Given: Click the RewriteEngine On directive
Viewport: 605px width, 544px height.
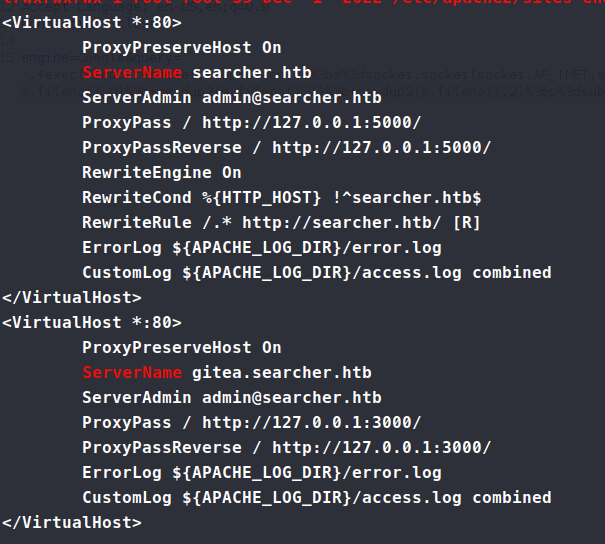Looking at the screenshot, I should [x=161, y=172].
